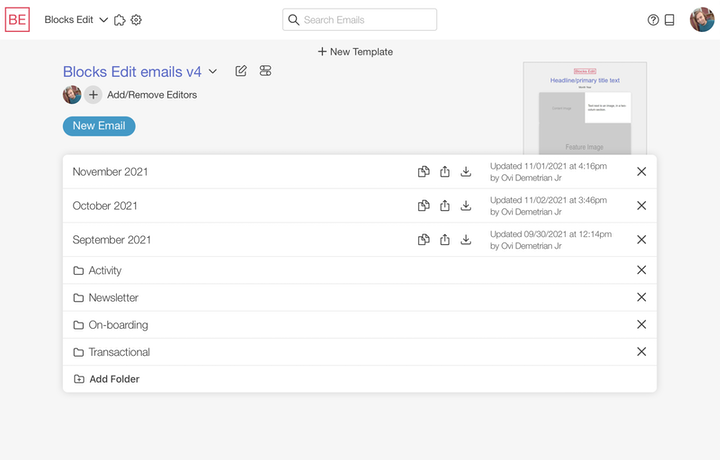This screenshot has width=720, height=460.
Task: Click New Template
Action: point(355,52)
